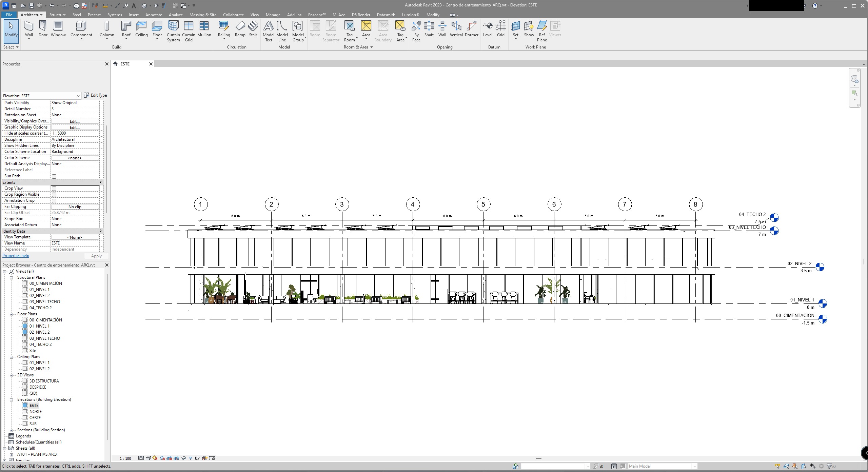The image size is (868, 472).
Task: Check the Annotation Crop box
Action: (x=54, y=201)
